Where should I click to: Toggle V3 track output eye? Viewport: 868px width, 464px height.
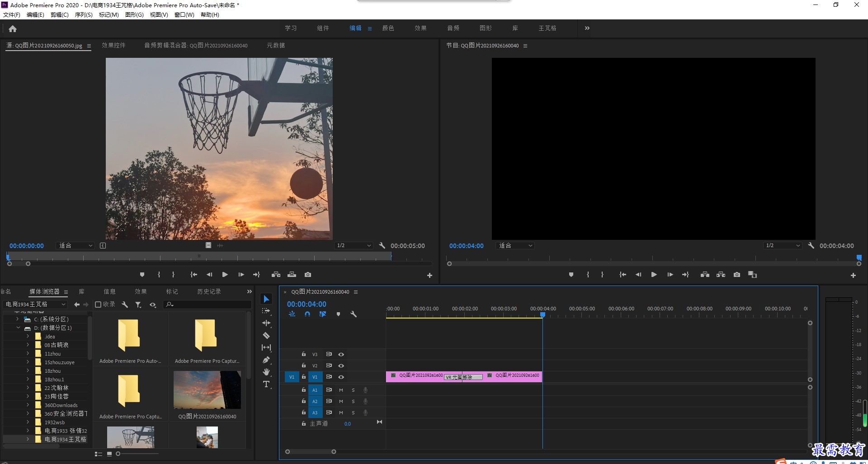coord(341,354)
